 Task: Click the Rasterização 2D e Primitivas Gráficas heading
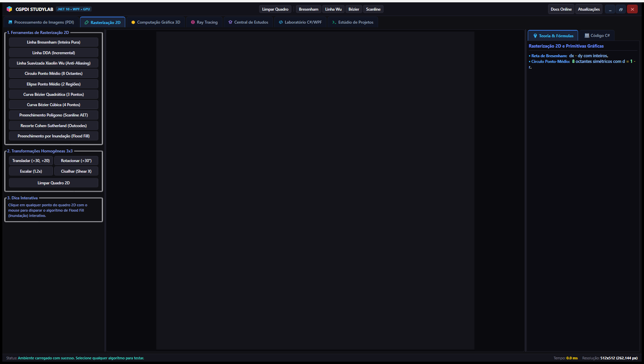pyautogui.click(x=566, y=46)
